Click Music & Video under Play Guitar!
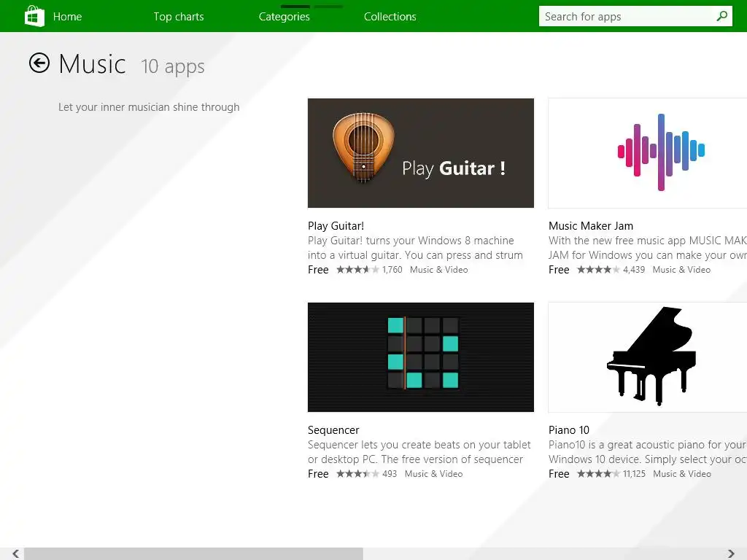The width and height of the screenshot is (747, 560). [438, 270]
